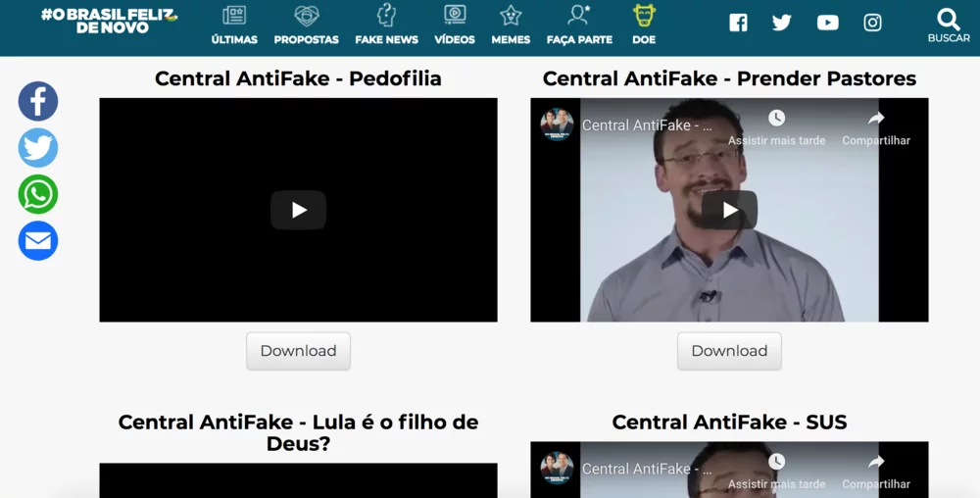Viewport: 980px width, 498px height.
Task: Select Faça Parte in navigation
Action: 579,25
